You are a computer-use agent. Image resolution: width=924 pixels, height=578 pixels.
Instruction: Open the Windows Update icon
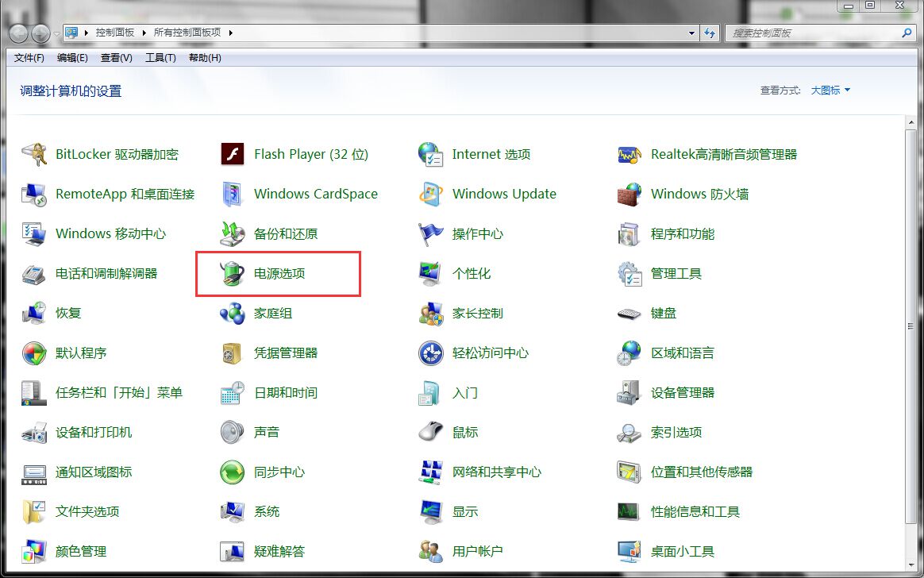431,195
